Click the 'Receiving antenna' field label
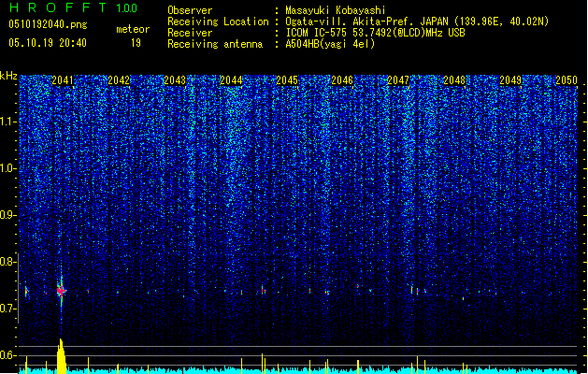588x374 pixels. point(215,44)
